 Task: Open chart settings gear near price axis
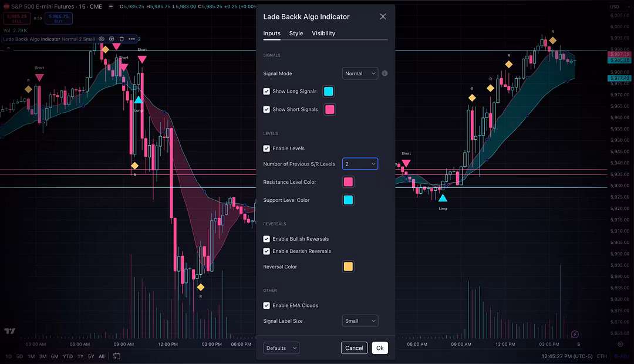pyautogui.click(x=622, y=345)
